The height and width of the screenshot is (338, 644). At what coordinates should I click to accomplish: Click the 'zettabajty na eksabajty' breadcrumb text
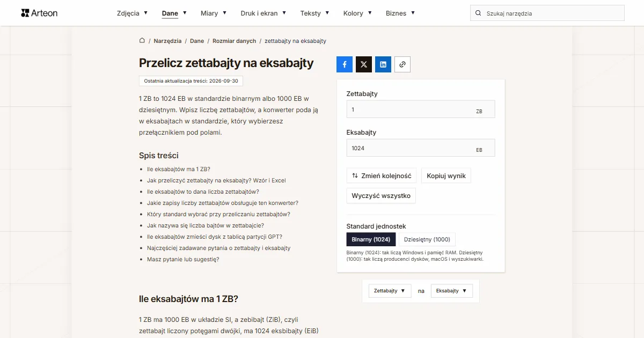pyautogui.click(x=295, y=41)
